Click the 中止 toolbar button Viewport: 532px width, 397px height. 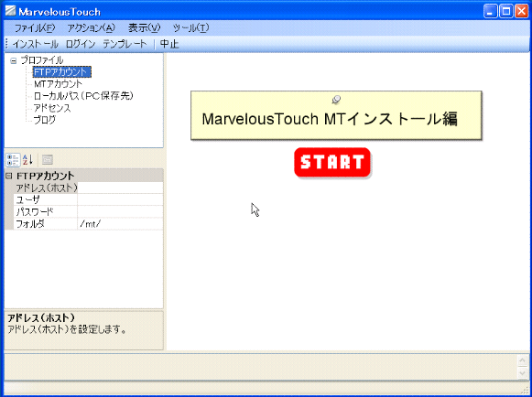click(169, 44)
